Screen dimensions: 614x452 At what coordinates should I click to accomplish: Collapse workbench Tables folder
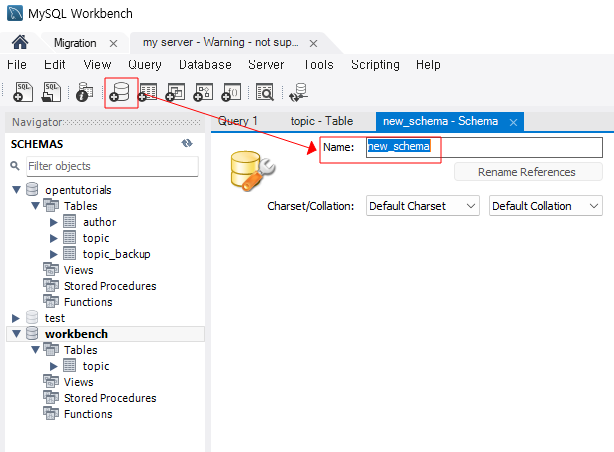coord(35,349)
